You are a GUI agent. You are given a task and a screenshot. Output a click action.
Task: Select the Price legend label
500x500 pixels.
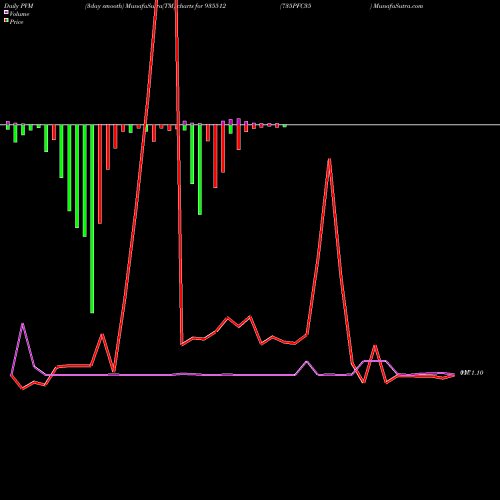click(x=16, y=22)
